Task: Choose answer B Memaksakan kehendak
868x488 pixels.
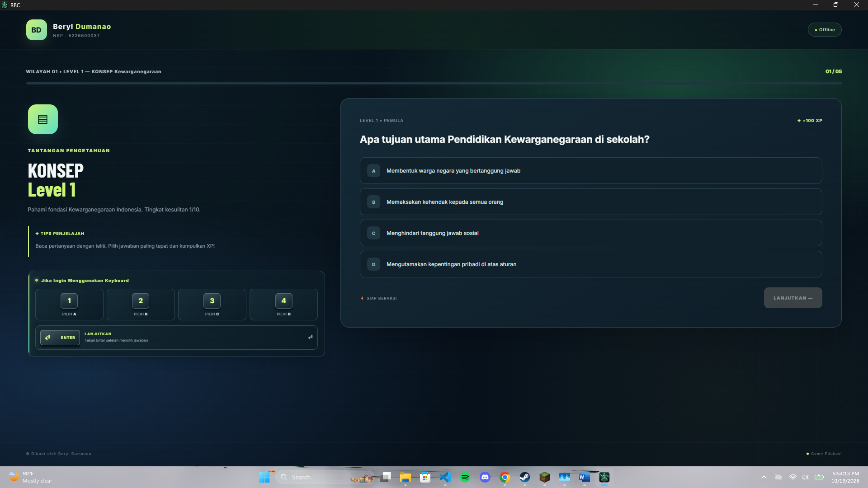Action: (591, 202)
